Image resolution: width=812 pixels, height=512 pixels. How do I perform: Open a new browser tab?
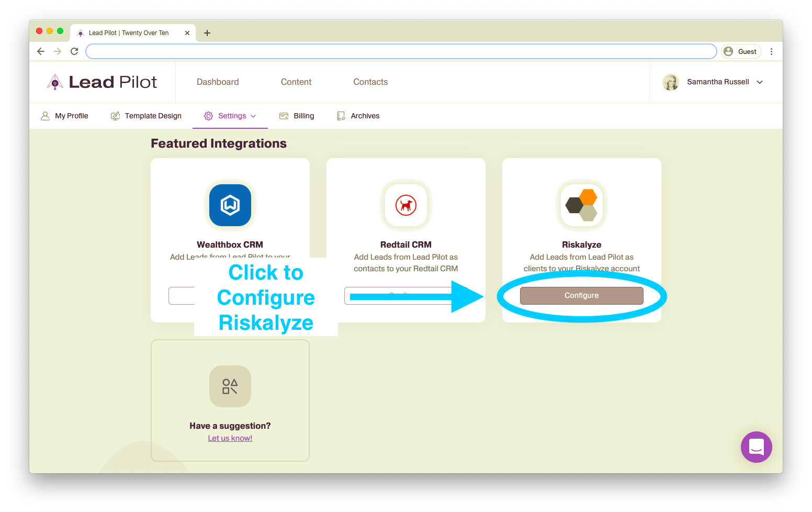click(207, 33)
